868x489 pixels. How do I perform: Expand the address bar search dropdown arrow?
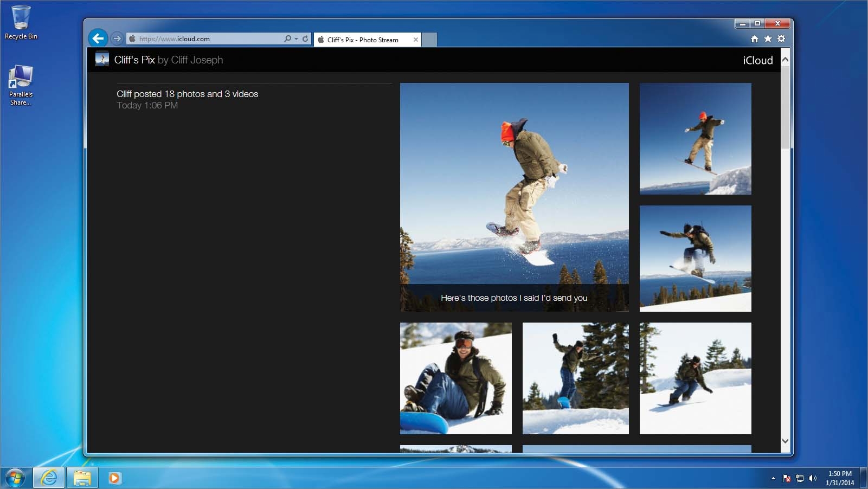click(x=296, y=39)
